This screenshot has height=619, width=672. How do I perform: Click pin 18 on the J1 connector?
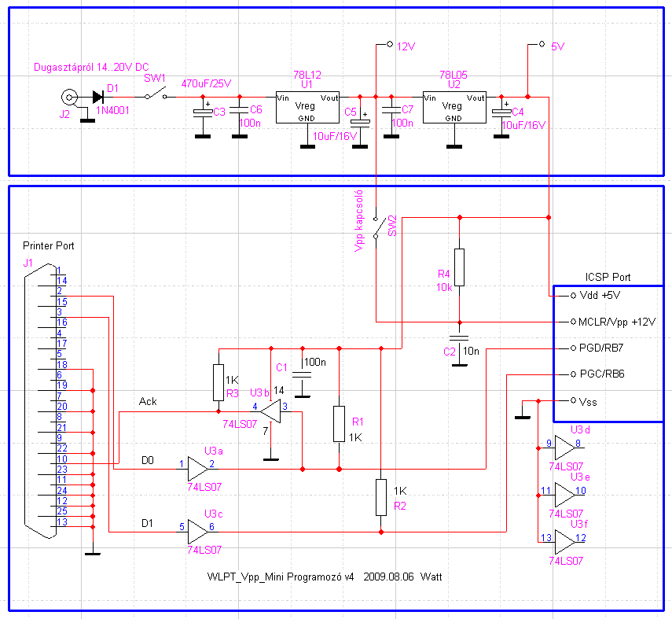pos(62,365)
